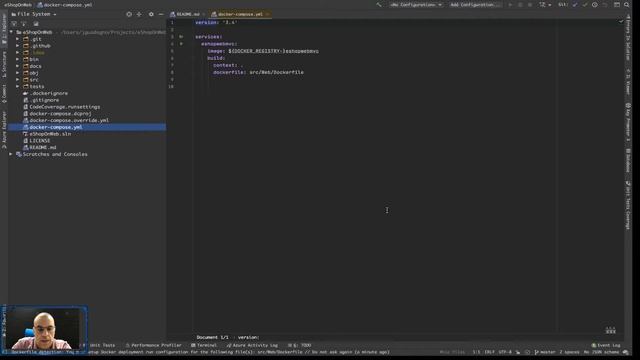Click the third icon in the explorer sub-toolbar
The width and height of the screenshot is (640, 360).
pyautogui.click(x=36, y=23)
